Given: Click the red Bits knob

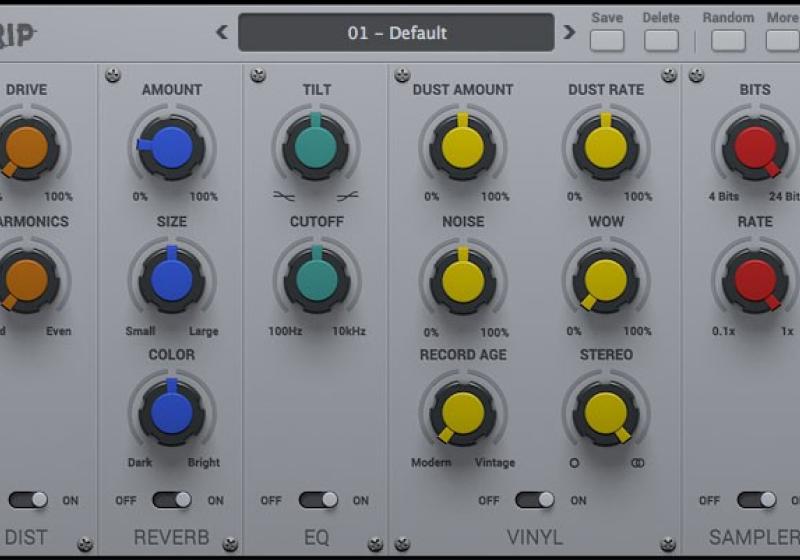Looking at the screenshot, I should (x=755, y=147).
